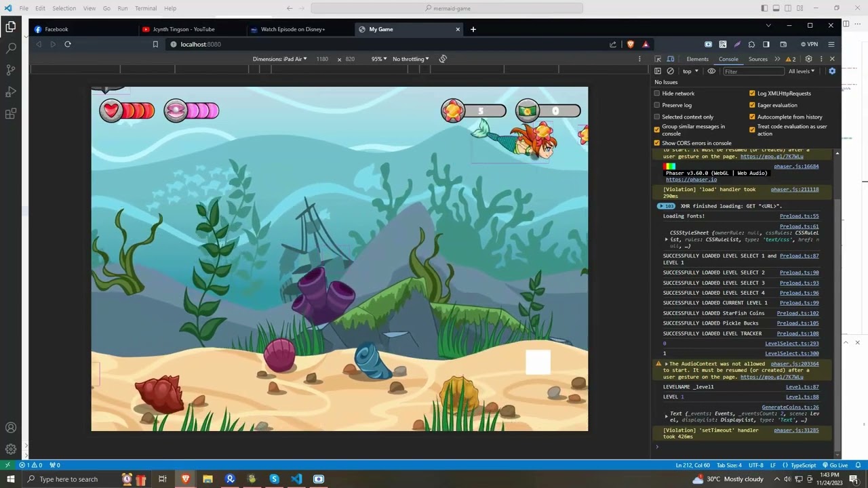The image size is (868, 488).
Task: Rotate device orientation icon in device toolbar
Action: point(443,59)
